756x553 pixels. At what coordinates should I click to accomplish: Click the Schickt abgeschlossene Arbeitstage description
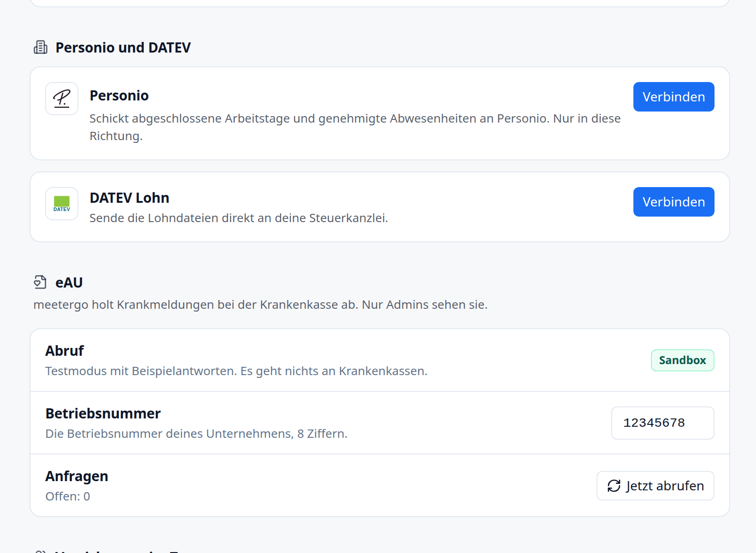355,127
